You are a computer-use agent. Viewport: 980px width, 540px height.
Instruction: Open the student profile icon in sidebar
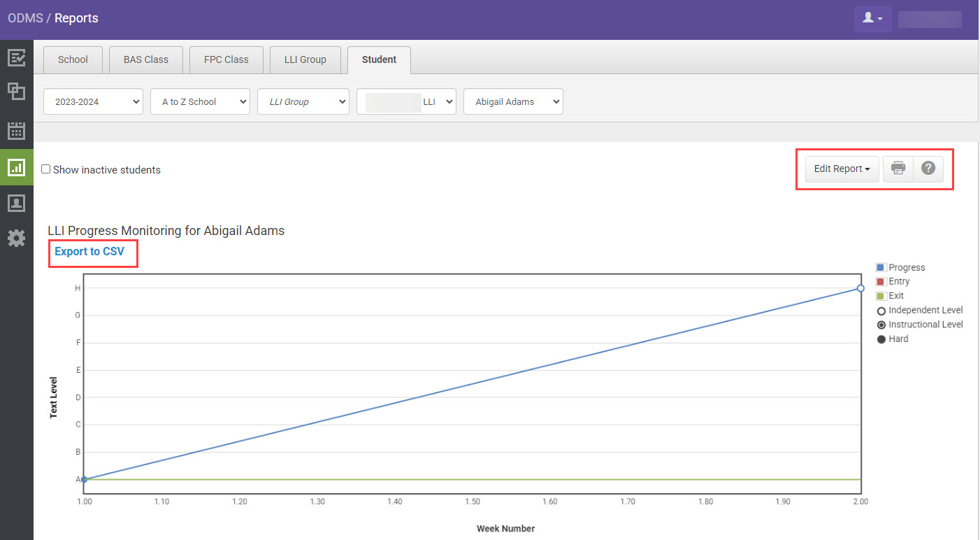16,203
